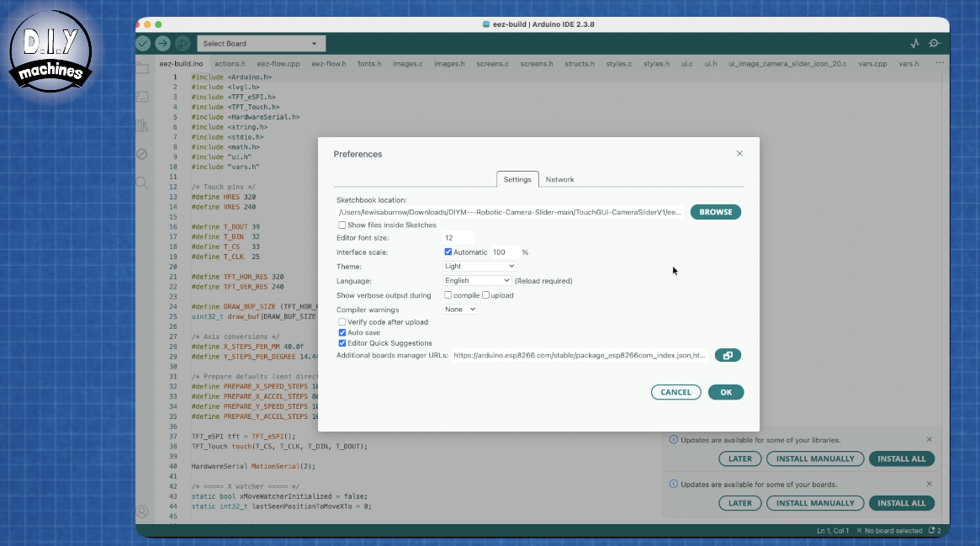Click INSTALL MANUALLY for boards updates
This screenshot has width=980, height=546.
[815, 503]
